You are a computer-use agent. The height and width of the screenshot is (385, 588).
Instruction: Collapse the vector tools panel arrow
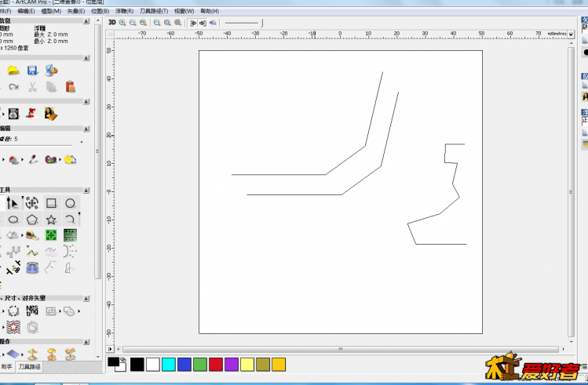86,191
